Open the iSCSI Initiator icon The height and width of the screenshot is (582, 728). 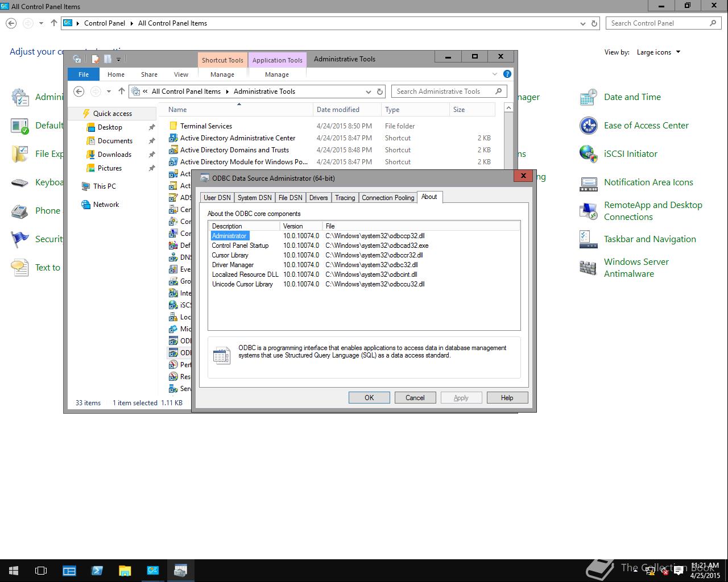(x=588, y=154)
